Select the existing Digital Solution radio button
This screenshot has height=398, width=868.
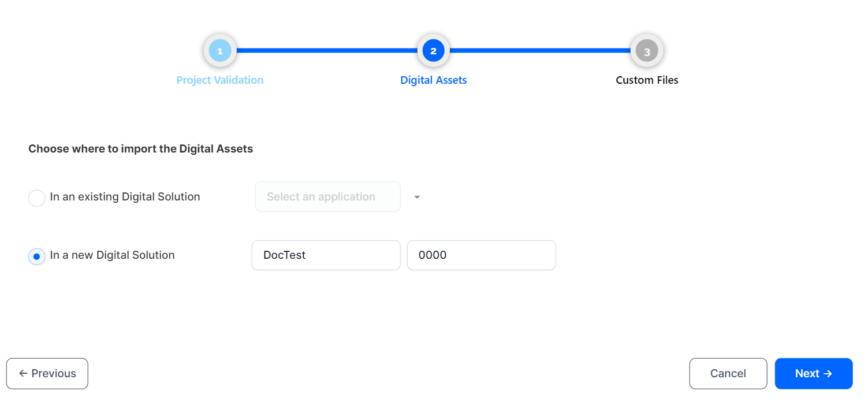pos(37,198)
